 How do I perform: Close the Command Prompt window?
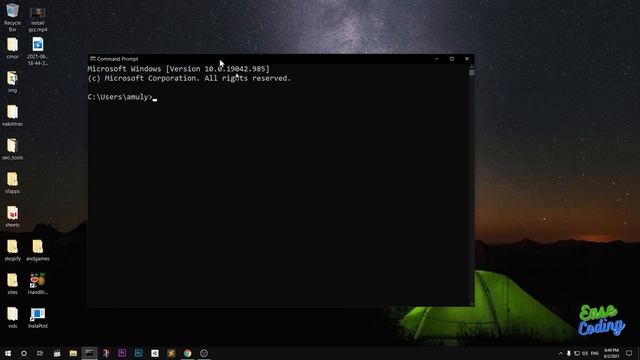tap(467, 59)
